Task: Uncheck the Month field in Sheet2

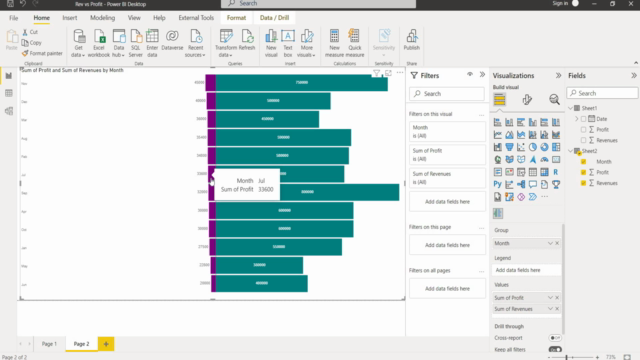Action: (x=583, y=162)
